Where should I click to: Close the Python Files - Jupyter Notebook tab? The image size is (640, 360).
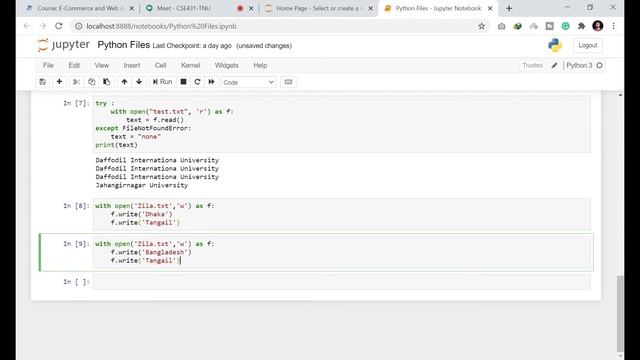click(490, 8)
